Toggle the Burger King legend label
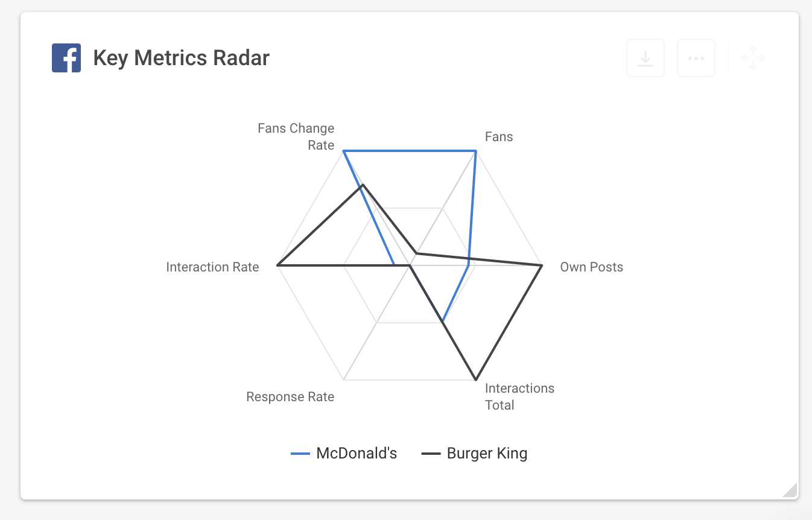The height and width of the screenshot is (520, 812). tap(487, 454)
